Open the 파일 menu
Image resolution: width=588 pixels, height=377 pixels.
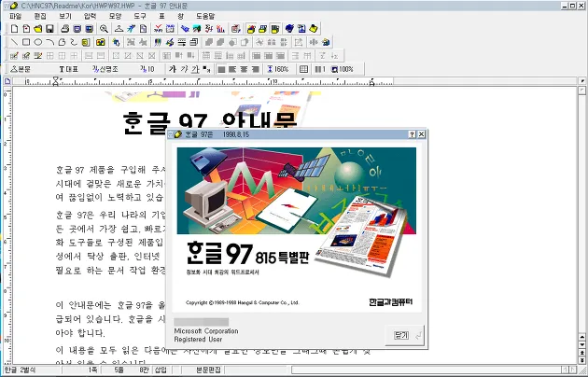tap(15, 16)
